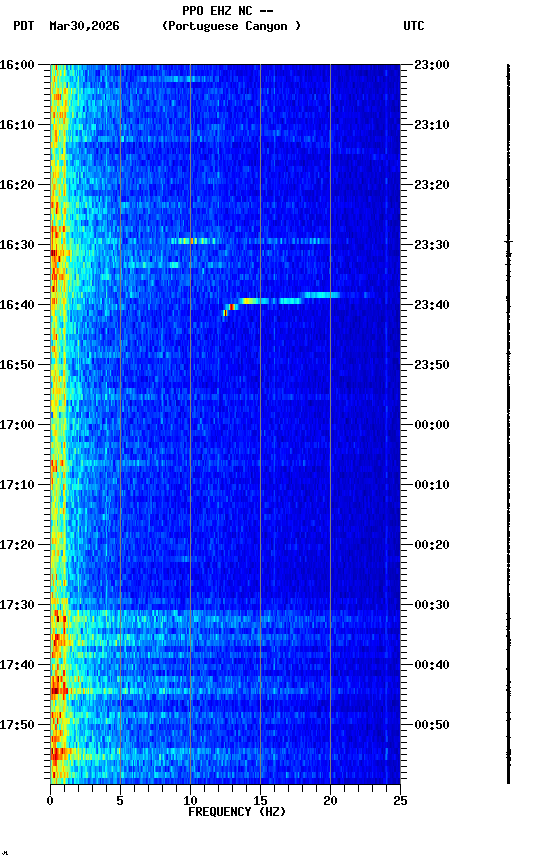Click the '17:50' PDT time label

pos(17,726)
